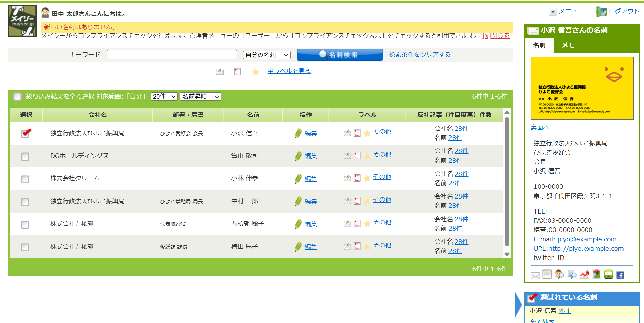The width and height of the screenshot is (644, 323).
Task: Click the yellow business card thumbnail
Action: click(582, 88)
